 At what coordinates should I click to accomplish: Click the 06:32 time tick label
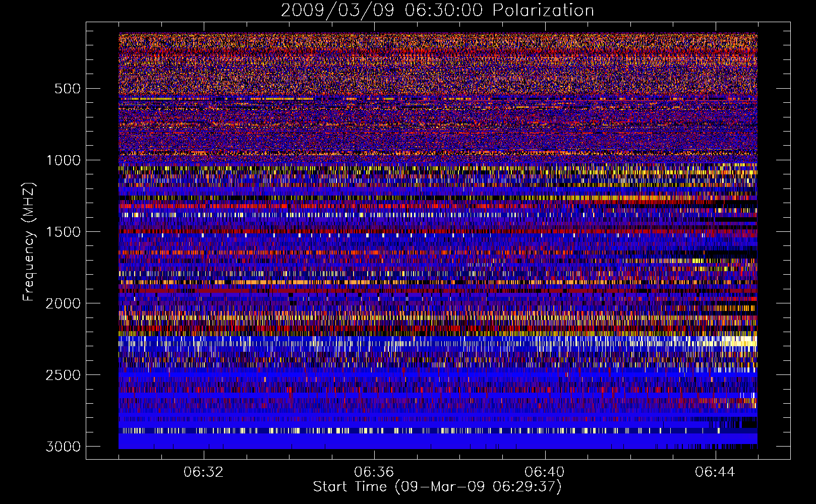[204, 472]
